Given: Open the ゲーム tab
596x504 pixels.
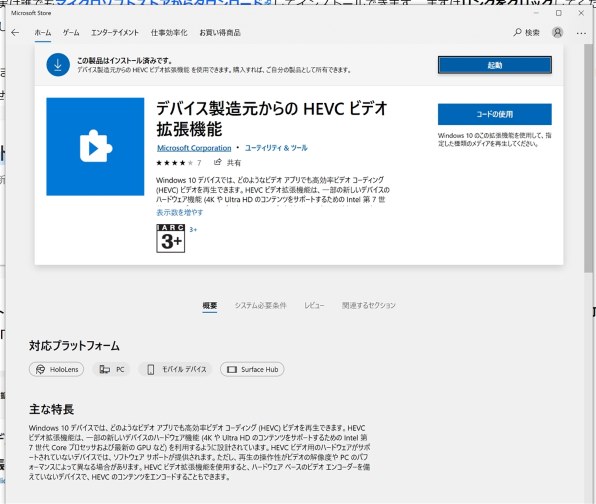Looking at the screenshot, I should click(x=71, y=33).
